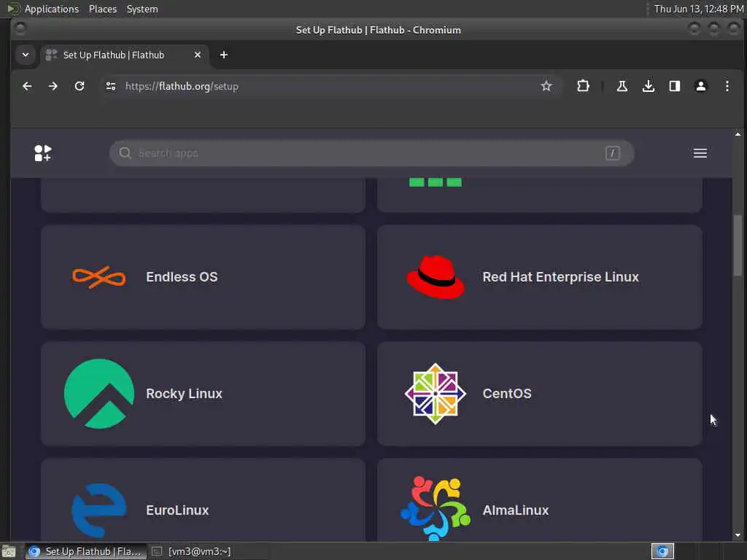The width and height of the screenshot is (747, 560).
Task: Open the Endless OS setup card
Action: coord(203,277)
